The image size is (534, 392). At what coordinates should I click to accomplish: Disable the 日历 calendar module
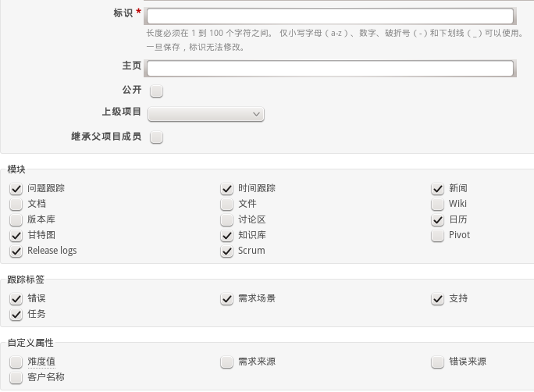click(x=438, y=219)
